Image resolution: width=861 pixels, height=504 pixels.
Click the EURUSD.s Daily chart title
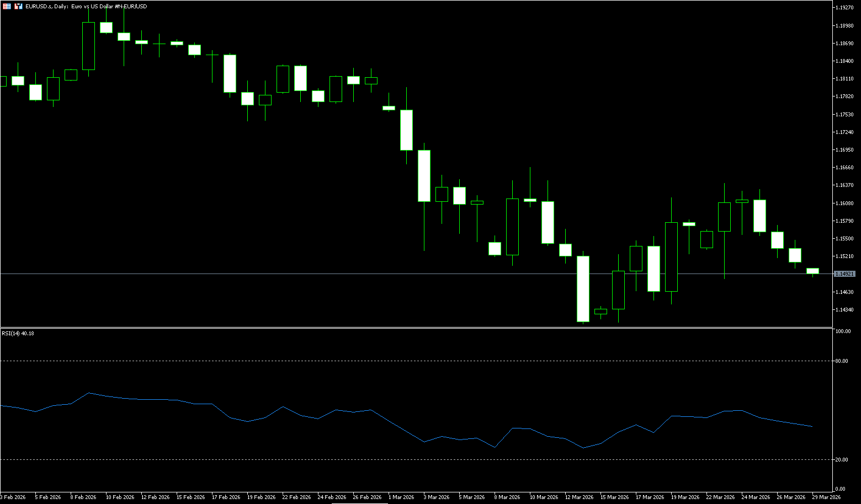tap(86, 6)
